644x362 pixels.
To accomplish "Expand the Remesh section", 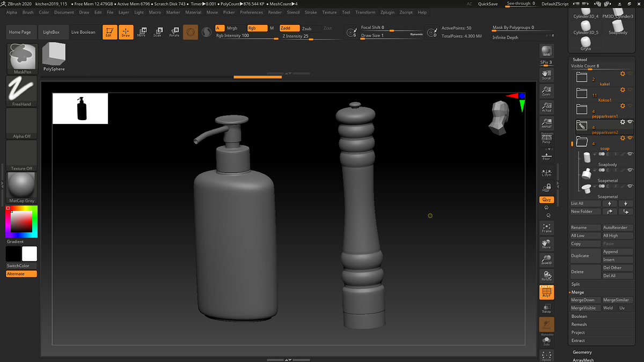I will coord(579,324).
